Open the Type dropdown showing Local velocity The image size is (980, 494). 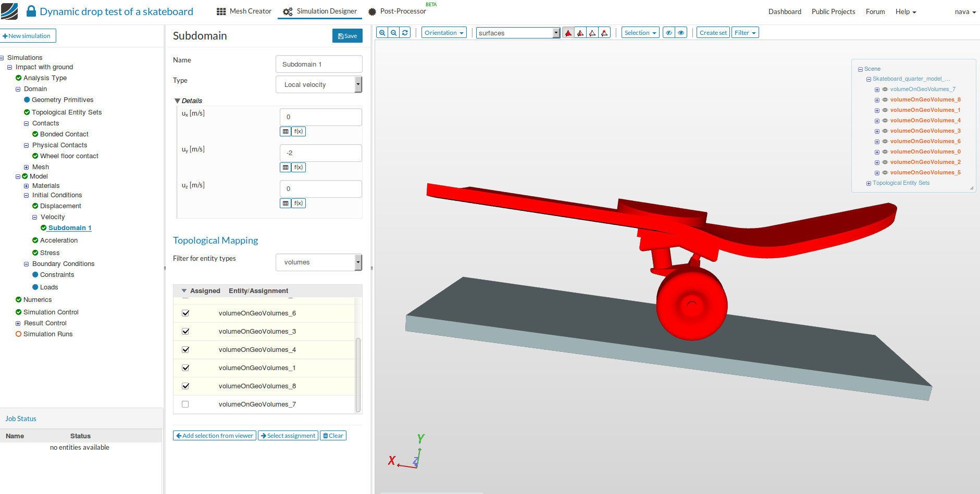319,84
